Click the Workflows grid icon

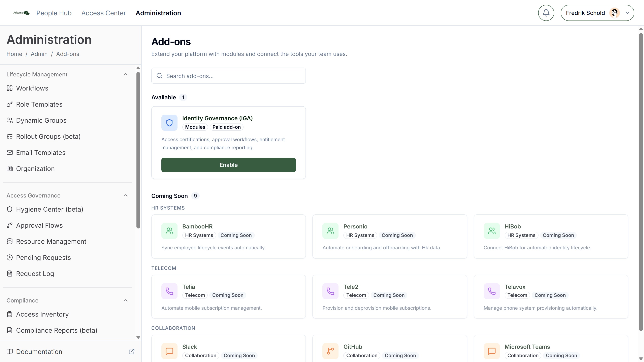[9, 88]
